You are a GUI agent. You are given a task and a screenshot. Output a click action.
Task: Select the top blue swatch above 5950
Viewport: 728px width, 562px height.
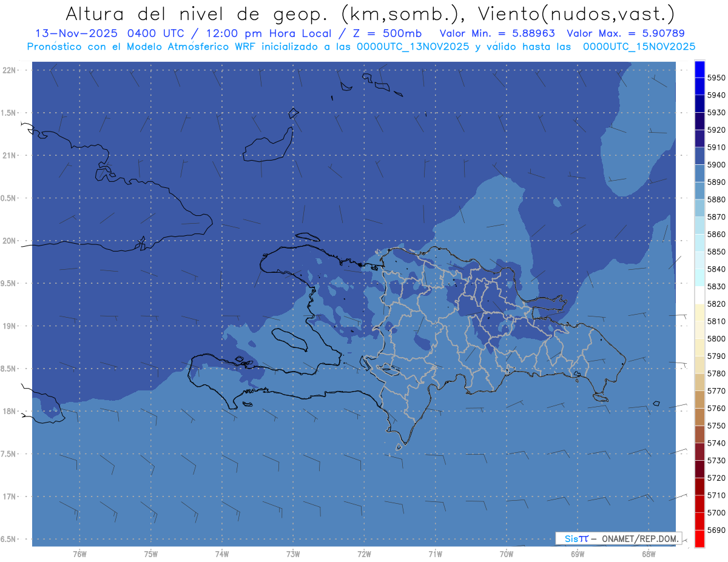pos(699,69)
